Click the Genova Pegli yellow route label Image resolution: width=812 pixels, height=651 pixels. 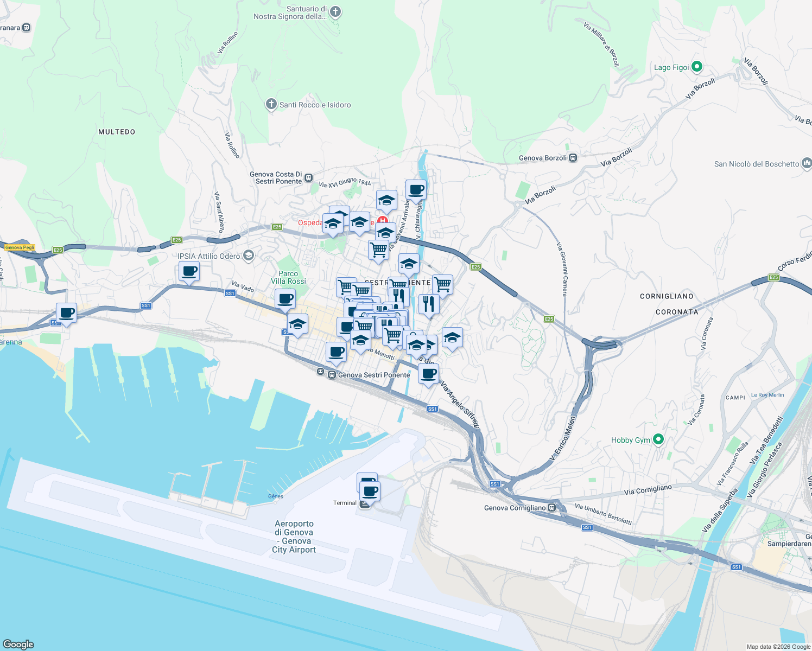pos(18,247)
